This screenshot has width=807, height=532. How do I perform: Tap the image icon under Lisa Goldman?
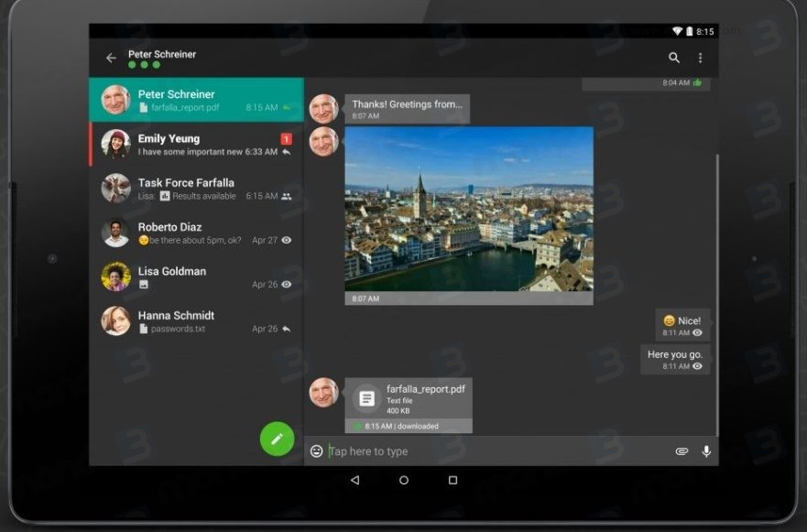click(144, 285)
